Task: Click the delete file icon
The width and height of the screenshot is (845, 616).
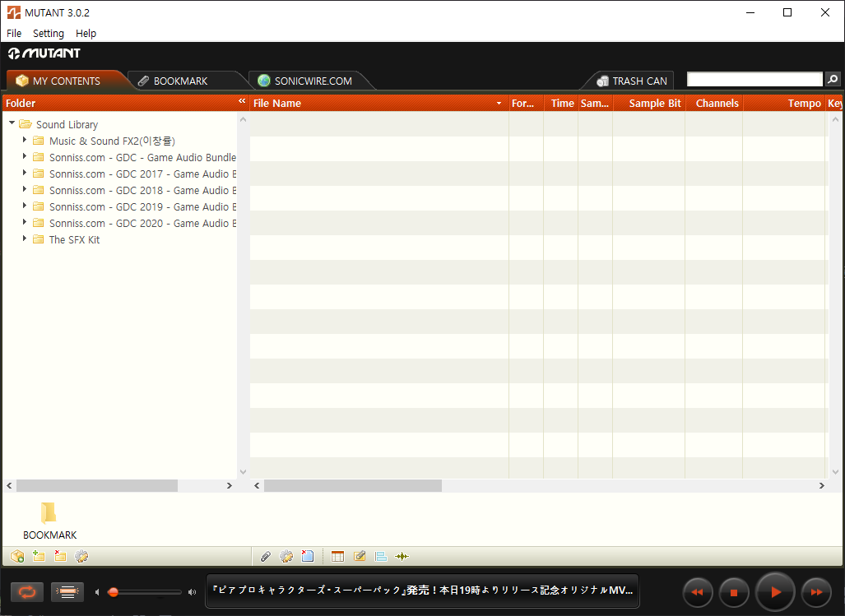Action: pyautogui.click(x=308, y=556)
